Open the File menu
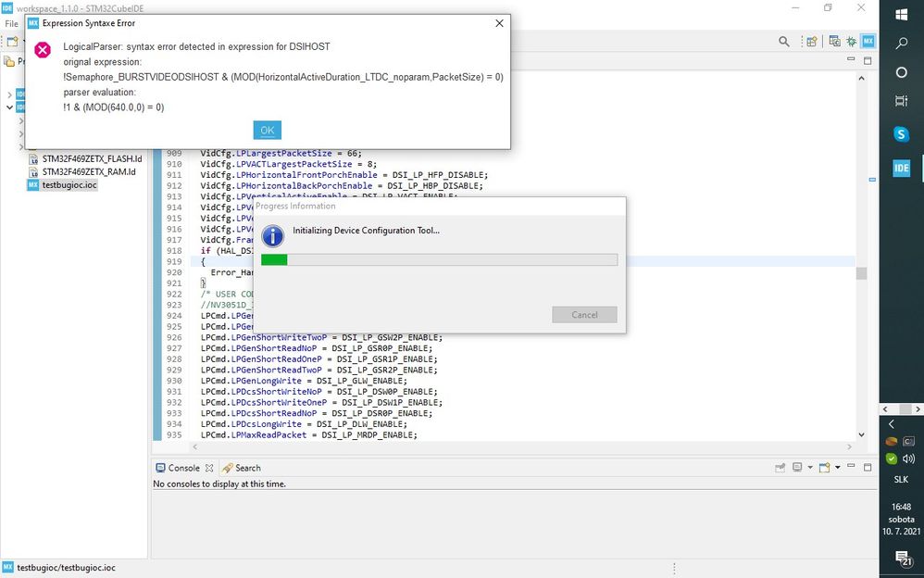The image size is (924, 578). pos(11,23)
